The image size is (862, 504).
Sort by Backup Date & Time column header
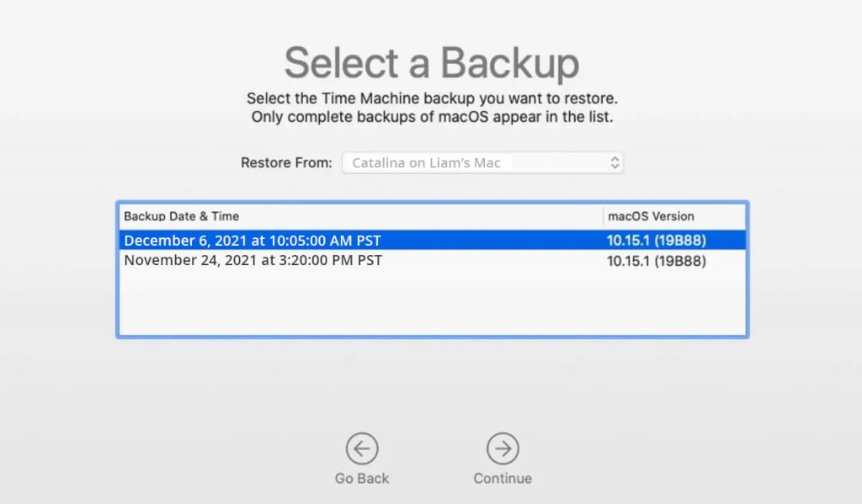click(x=181, y=216)
